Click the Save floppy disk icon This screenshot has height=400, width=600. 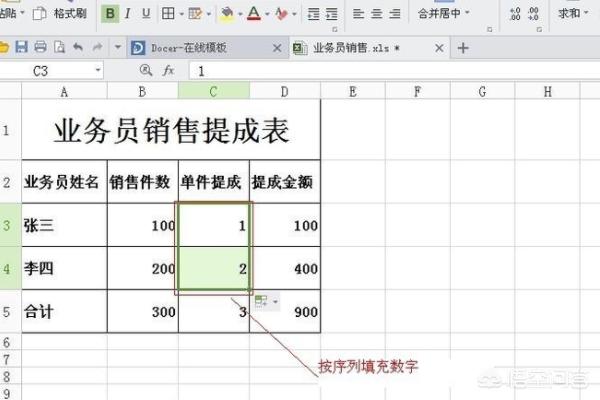click(23, 47)
